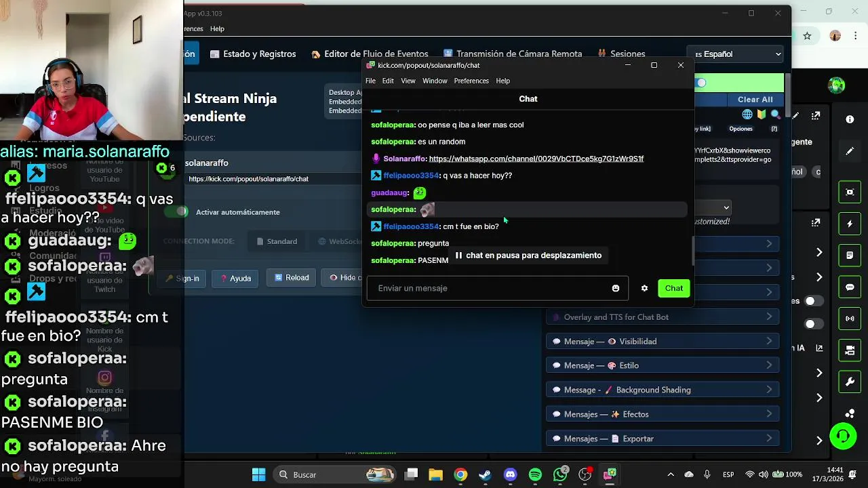Viewport: 868px width, 488px height.
Task: Click the three dots icon above headset button
Action: [850, 413]
